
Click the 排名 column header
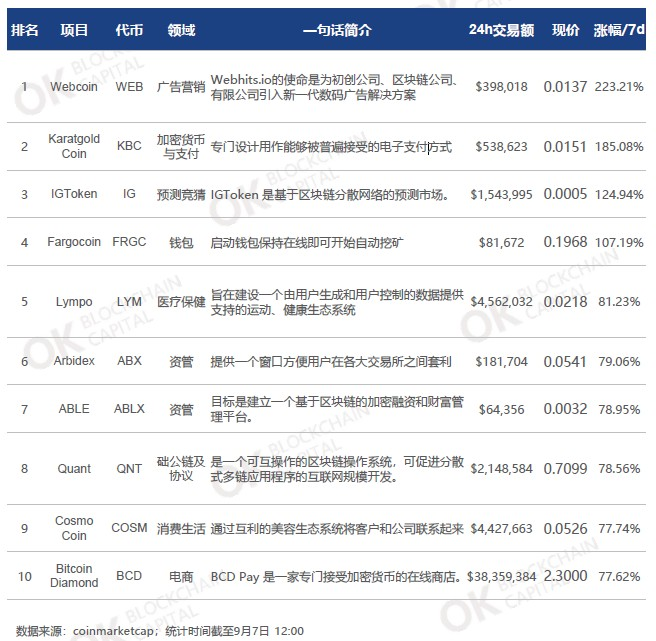click(x=25, y=30)
